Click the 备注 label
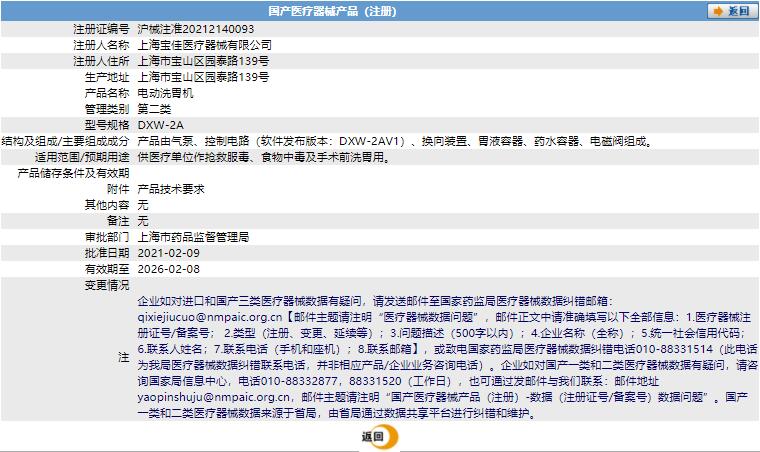 click(x=118, y=221)
